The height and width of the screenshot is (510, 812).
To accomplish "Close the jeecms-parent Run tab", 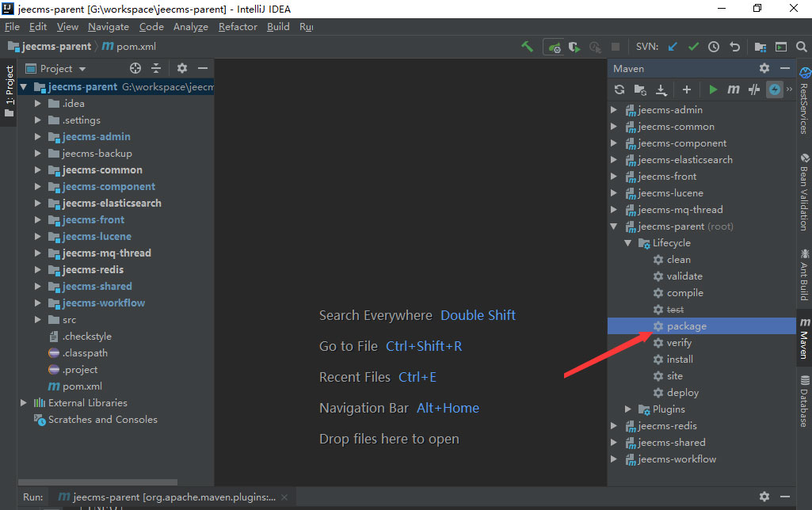I will click(284, 497).
